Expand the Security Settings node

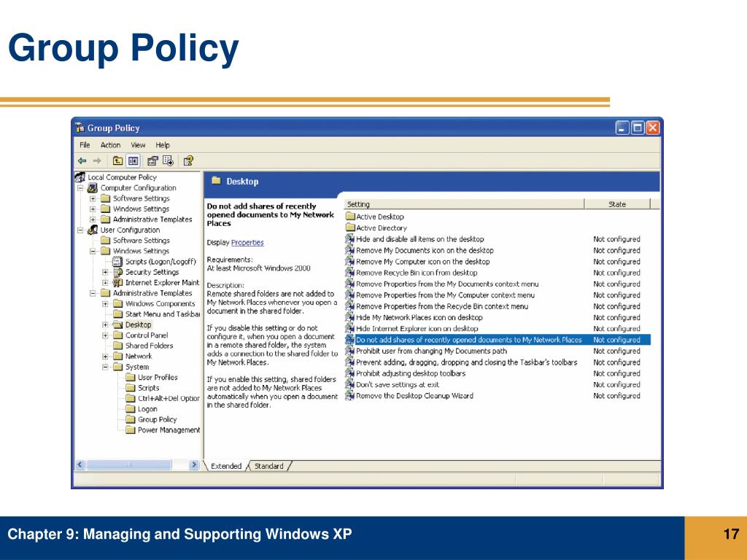pyautogui.click(x=105, y=273)
